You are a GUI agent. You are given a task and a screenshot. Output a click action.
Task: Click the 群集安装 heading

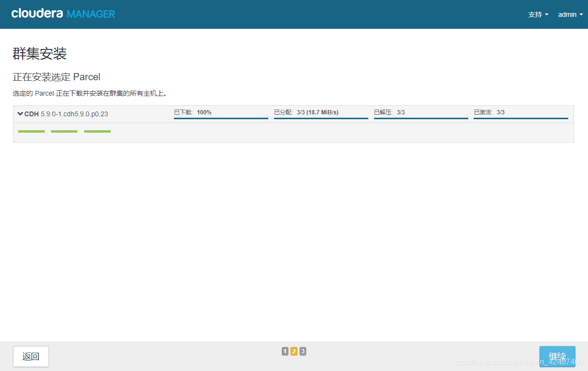point(40,54)
